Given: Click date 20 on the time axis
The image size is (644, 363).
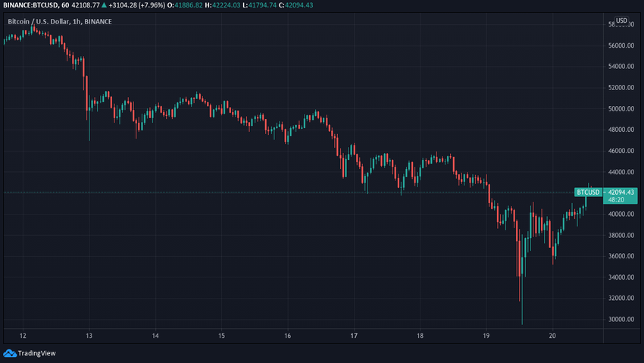Looking at the screenshot, I should (552, 336).
